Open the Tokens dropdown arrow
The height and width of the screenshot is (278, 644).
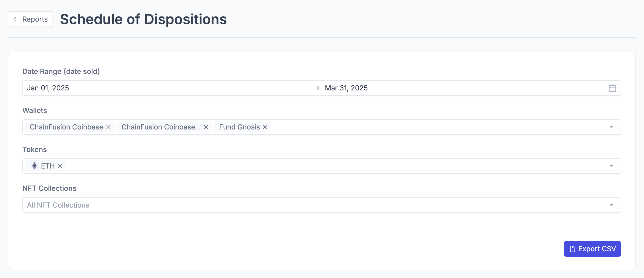pos(611,166)
